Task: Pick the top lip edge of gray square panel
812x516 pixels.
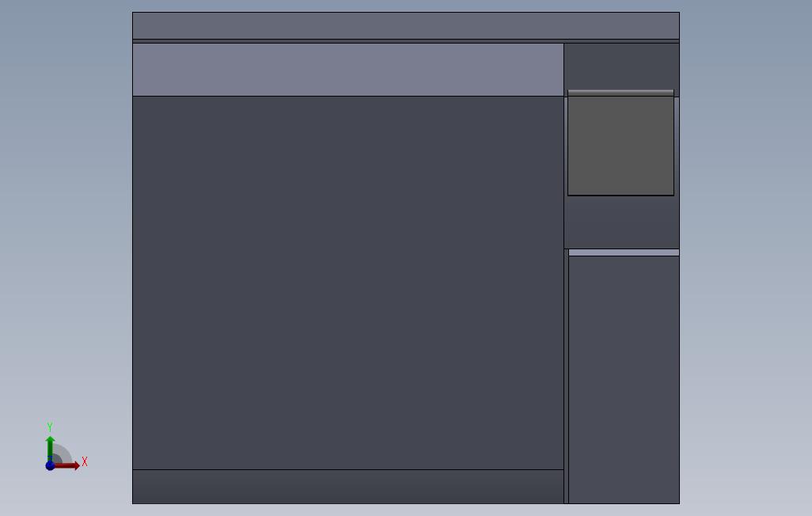Action: (x=621, y=93)
